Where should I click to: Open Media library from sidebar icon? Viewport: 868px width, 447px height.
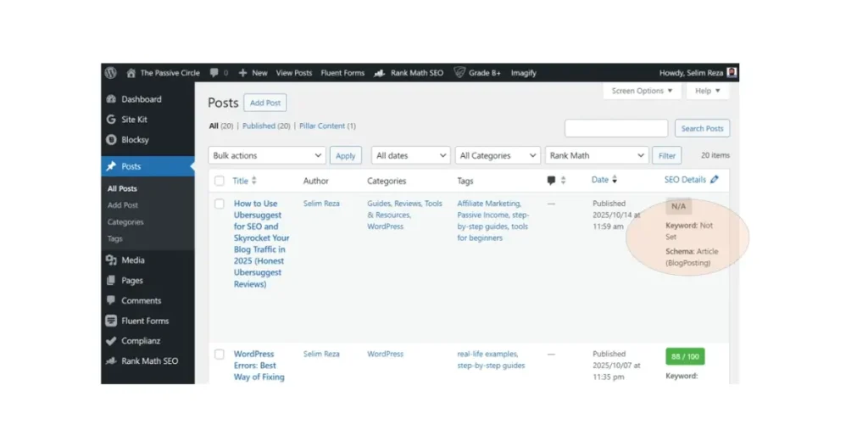tap(111, 260)
